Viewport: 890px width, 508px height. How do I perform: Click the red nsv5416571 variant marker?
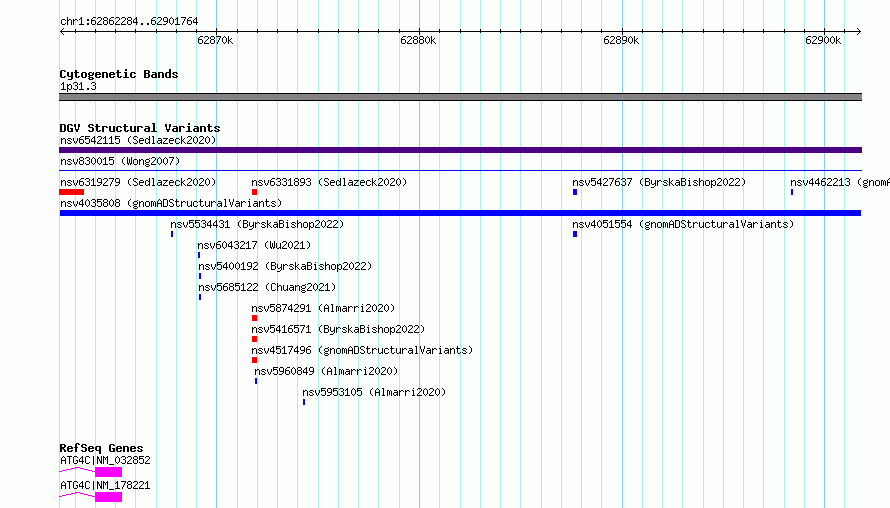pos(254,339)
